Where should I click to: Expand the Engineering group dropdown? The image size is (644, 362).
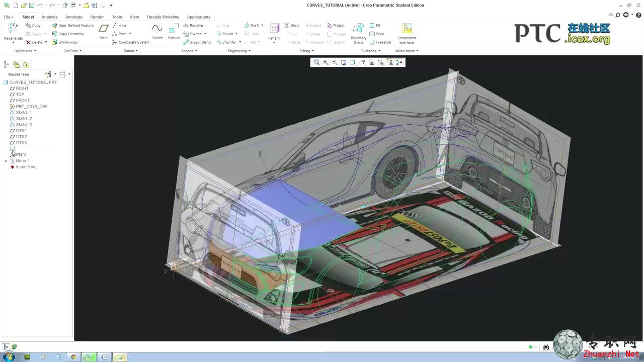click(239, 51)
